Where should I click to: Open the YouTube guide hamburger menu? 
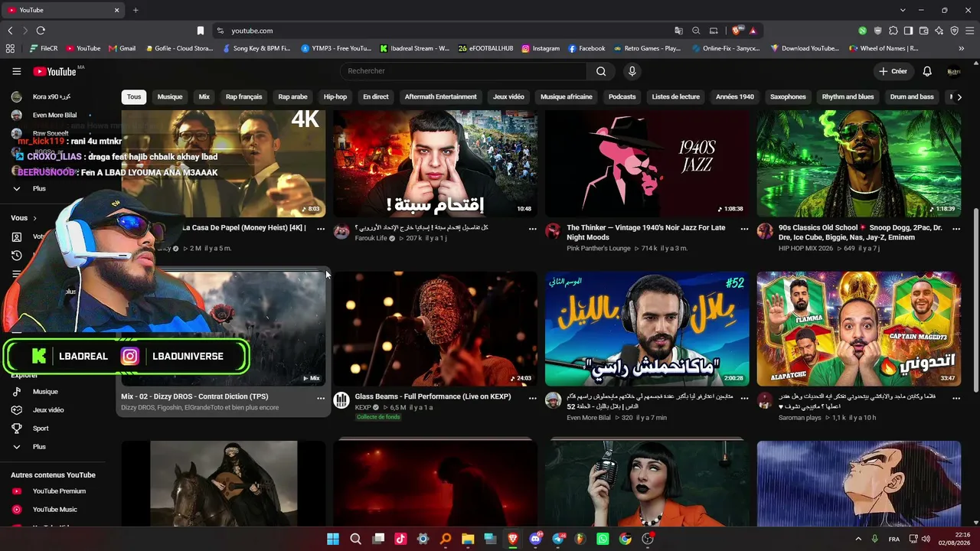(16, 71)
